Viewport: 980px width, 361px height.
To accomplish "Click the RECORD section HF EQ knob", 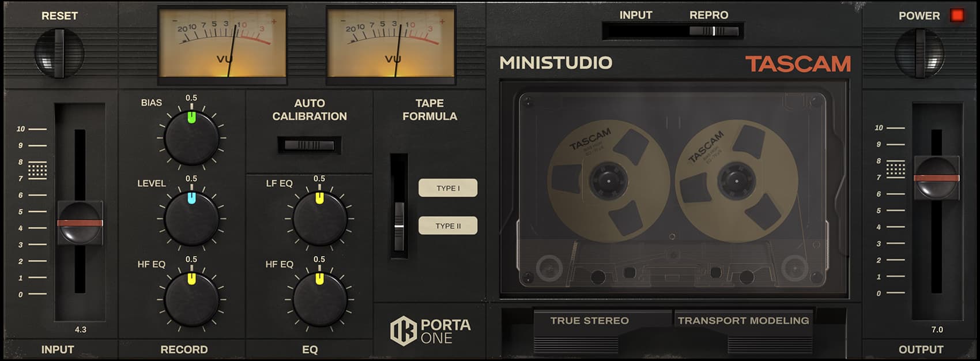I will [192, 300].
